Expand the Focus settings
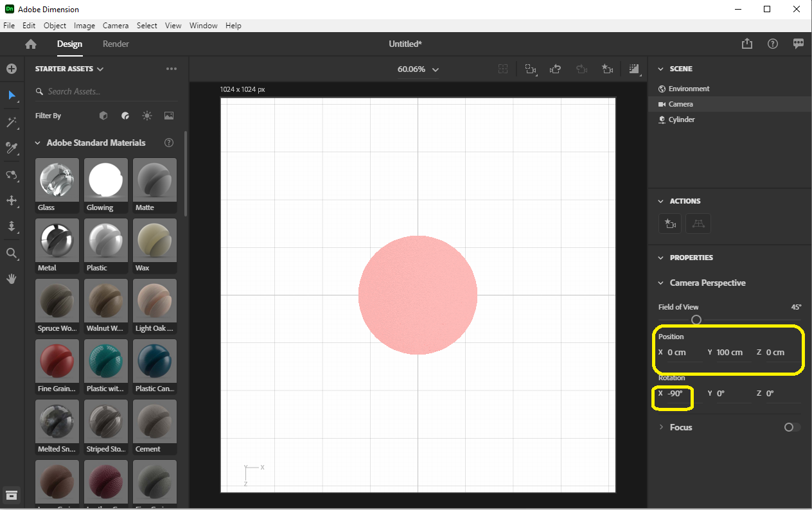The width and height of the screenshot is (812, 510). tap(662, 427)
